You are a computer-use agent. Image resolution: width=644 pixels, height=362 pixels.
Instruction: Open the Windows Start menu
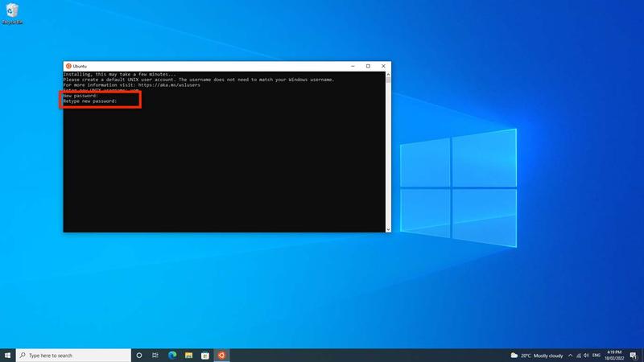tap(7, 356)
